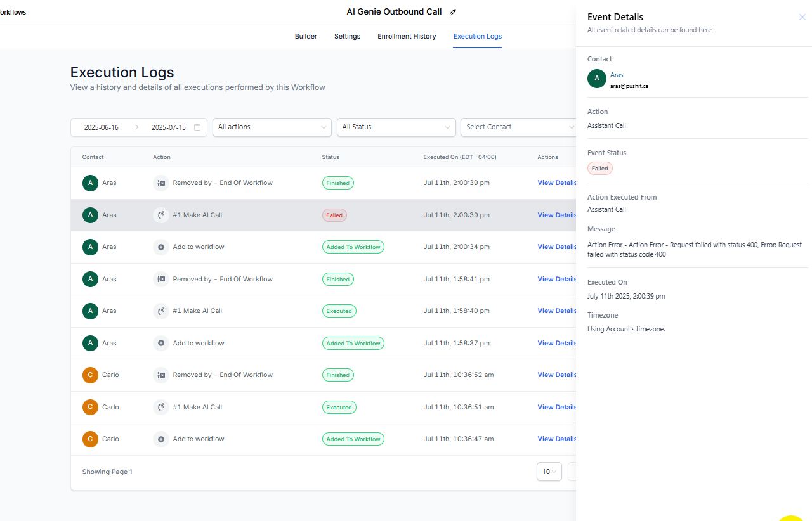
Task: Change page size dropdown showing 10
Action: (549, 472)
